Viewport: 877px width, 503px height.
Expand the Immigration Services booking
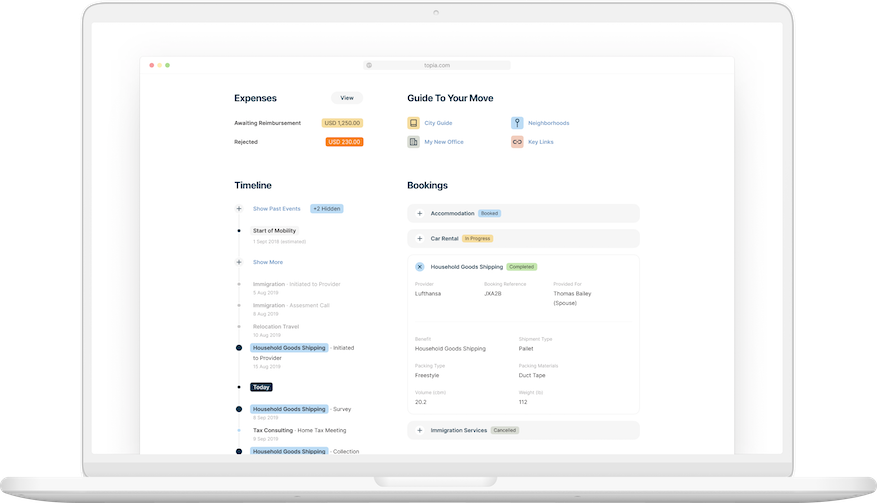420,430
